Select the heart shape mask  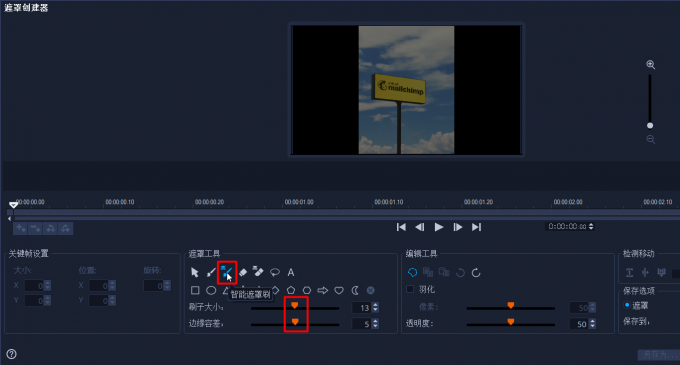tap(339, 290)
